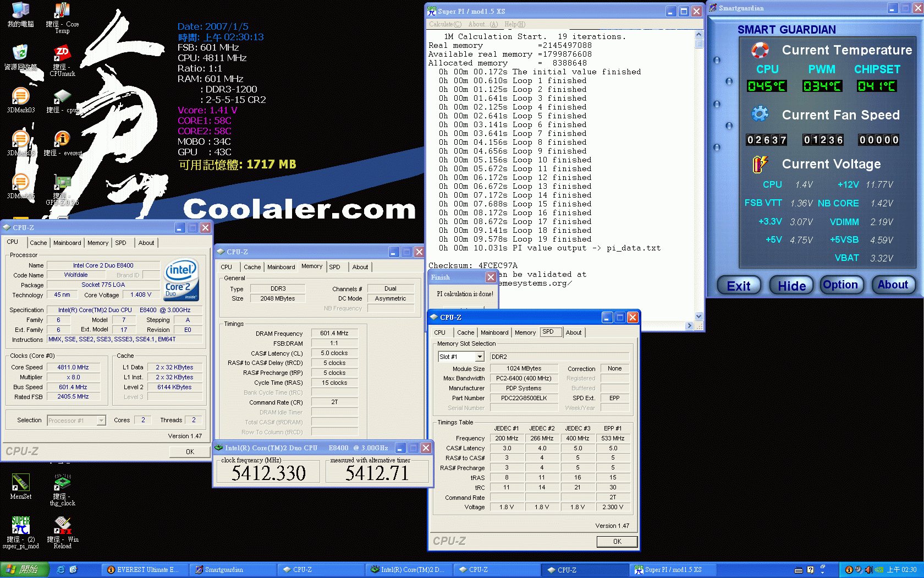Switch to Super PI taskbar item
Screen dimensions: 924x578
[x=672, y=570]
